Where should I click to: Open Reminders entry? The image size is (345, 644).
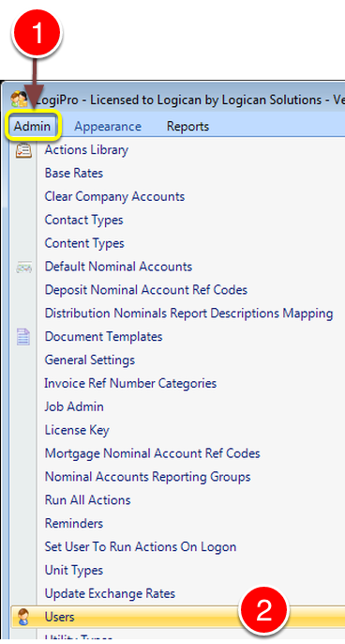(x=73, y=524)
